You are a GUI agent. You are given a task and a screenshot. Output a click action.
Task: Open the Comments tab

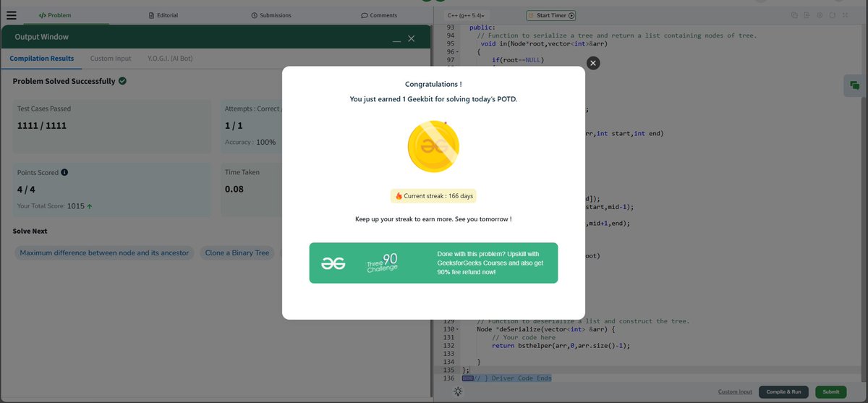pyautogui.click(x=379, y=15)
